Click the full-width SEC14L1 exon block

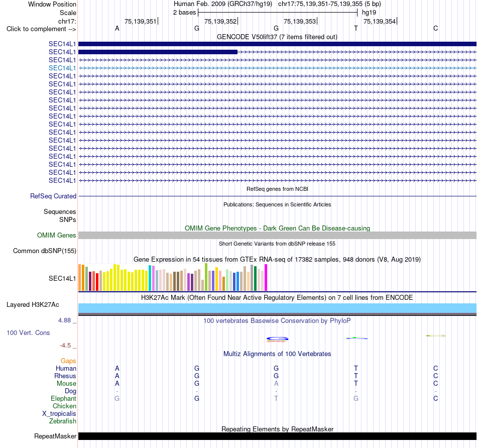(278, 44)
